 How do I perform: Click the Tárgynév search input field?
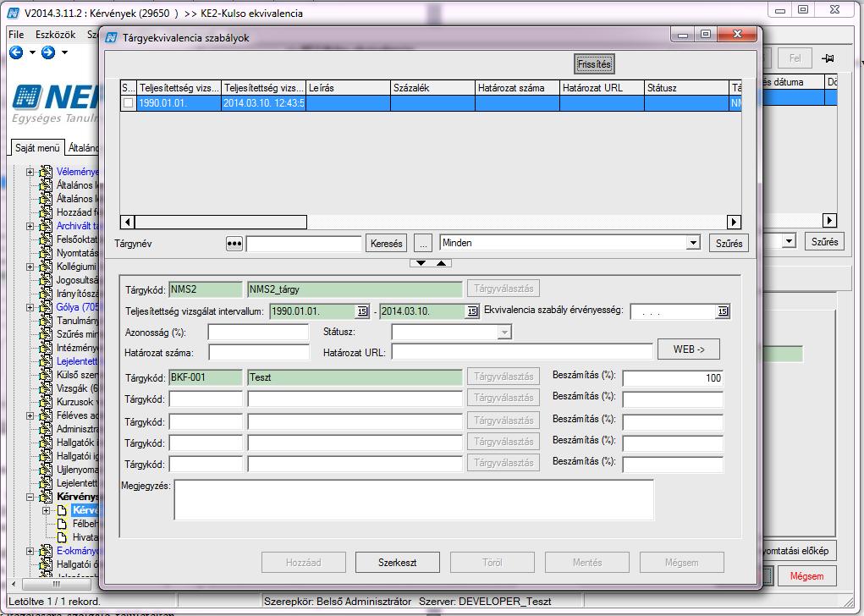point(304,244)
